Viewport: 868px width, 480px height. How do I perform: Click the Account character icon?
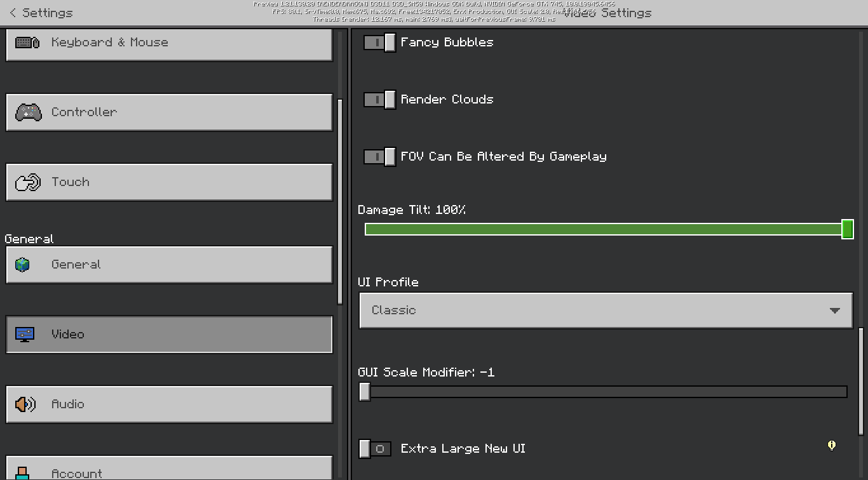[x=23, y=473]
